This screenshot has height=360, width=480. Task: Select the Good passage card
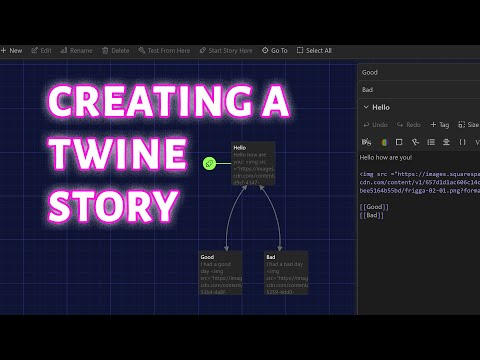tap(221, 273)
